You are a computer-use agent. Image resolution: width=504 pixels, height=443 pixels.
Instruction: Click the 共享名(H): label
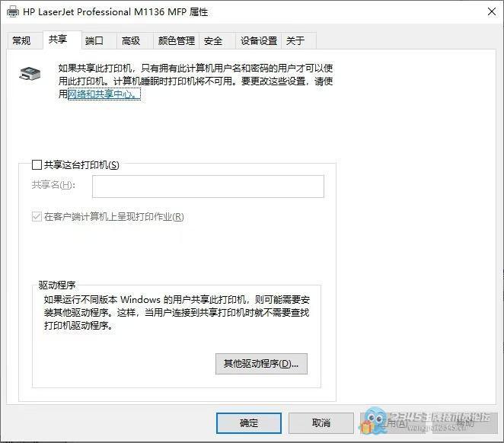53,185
